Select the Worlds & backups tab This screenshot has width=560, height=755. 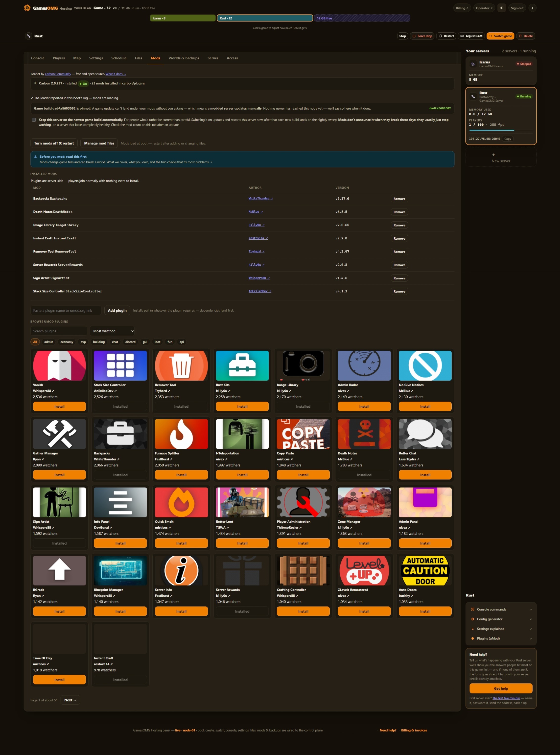click(x=184, y=58)
